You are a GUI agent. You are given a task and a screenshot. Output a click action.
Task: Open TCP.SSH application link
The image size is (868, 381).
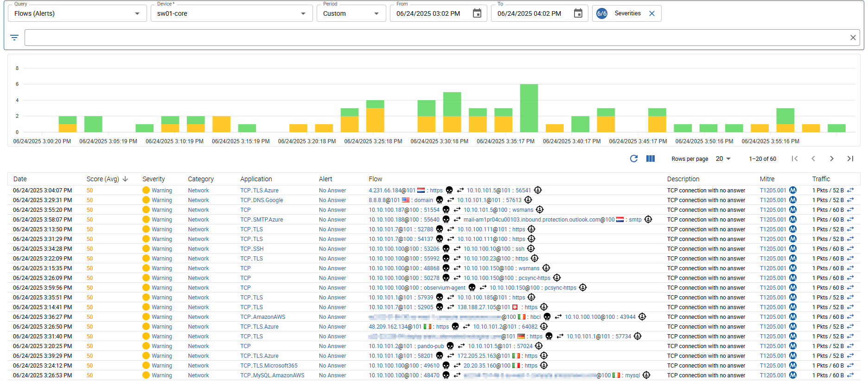click(x=252, y=249)
